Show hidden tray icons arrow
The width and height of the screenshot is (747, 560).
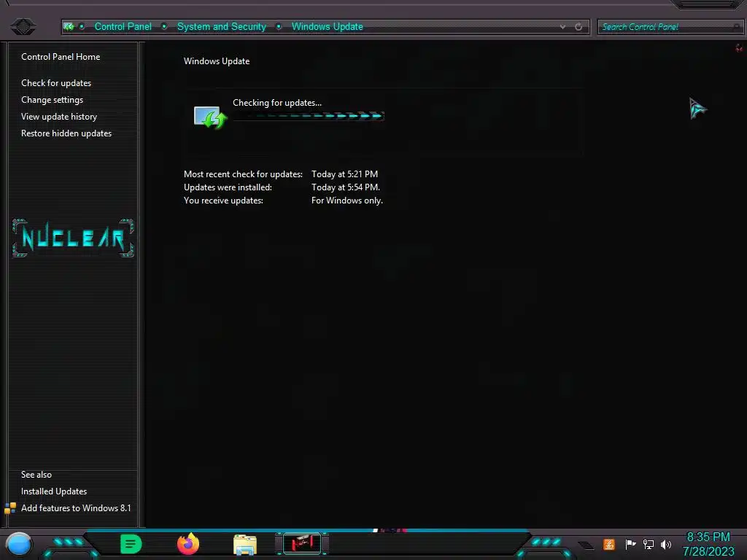(x=586, y=545)
